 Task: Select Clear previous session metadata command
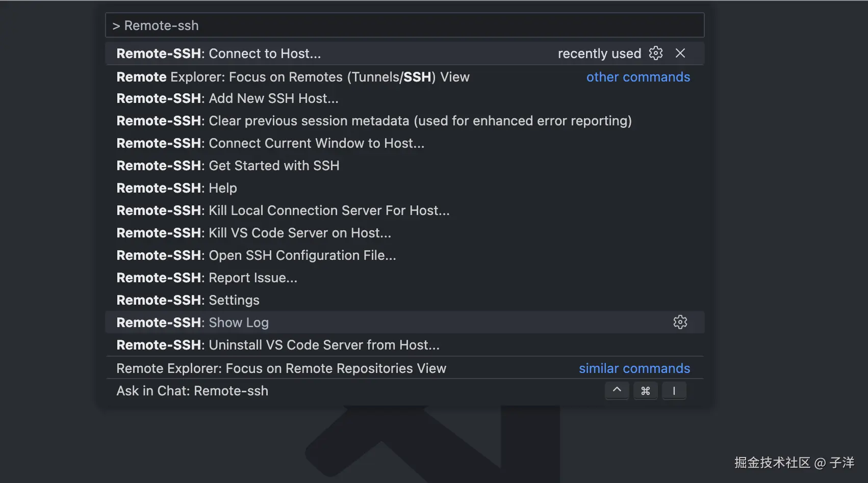coord(374,121)
